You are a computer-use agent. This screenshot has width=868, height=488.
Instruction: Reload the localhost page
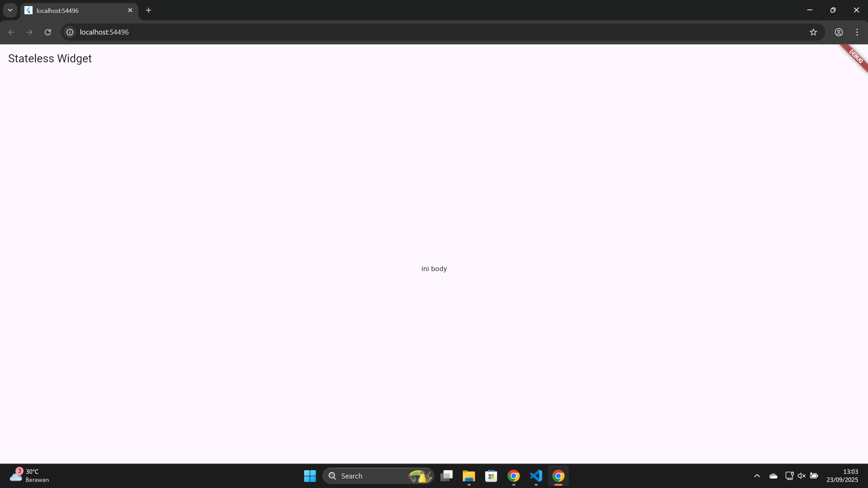point(48,32)
